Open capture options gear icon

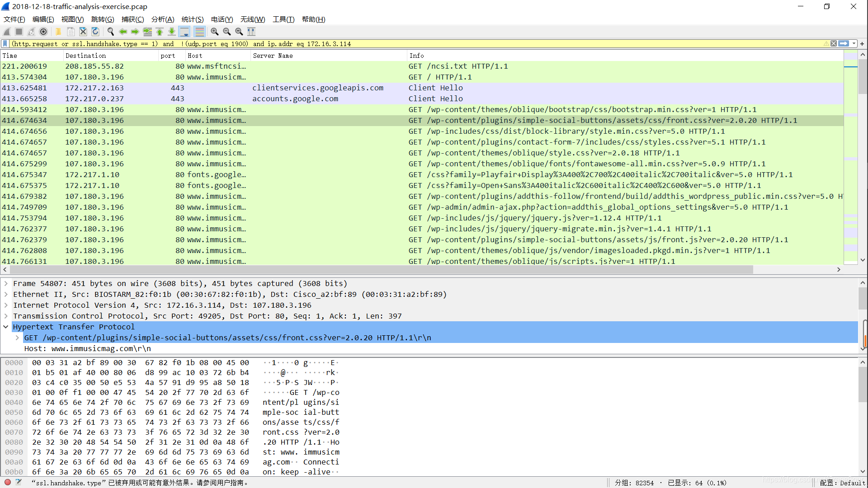click(x=43, y=32)
